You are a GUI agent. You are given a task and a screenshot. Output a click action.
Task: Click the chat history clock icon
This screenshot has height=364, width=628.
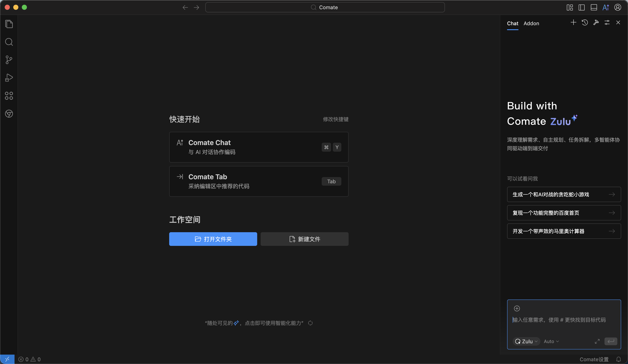[x=585, y=23]
